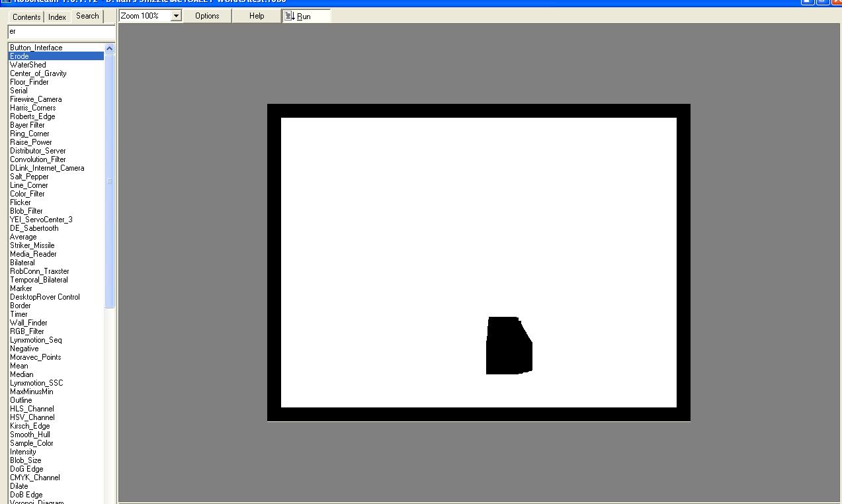The image size is (842, 504).
Task: Click the search text field containing 'er'
Action: tap(60, 32)
